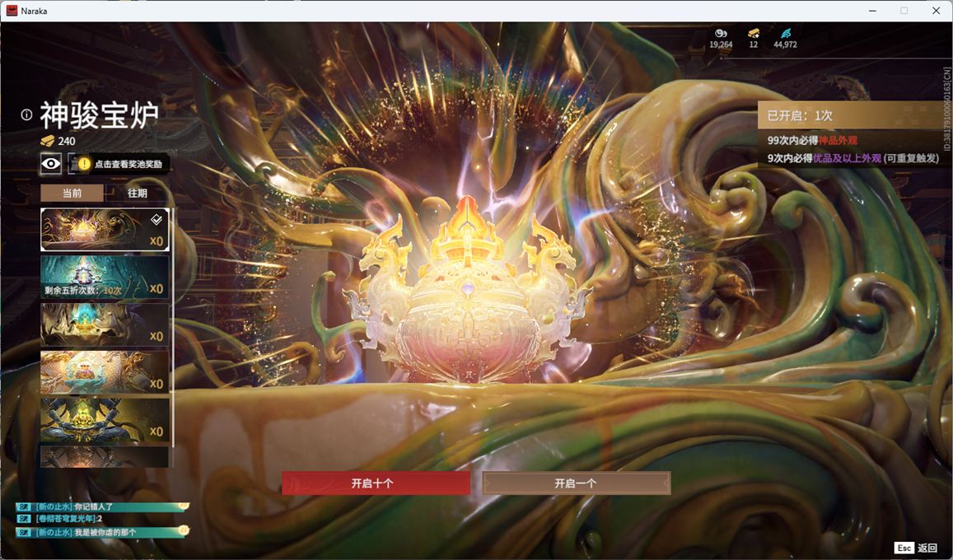The height and width of the screenshot is (560, 953).
Task: Click the teal feather currency icon above 44,972
Action: click(x=785, y=33)
